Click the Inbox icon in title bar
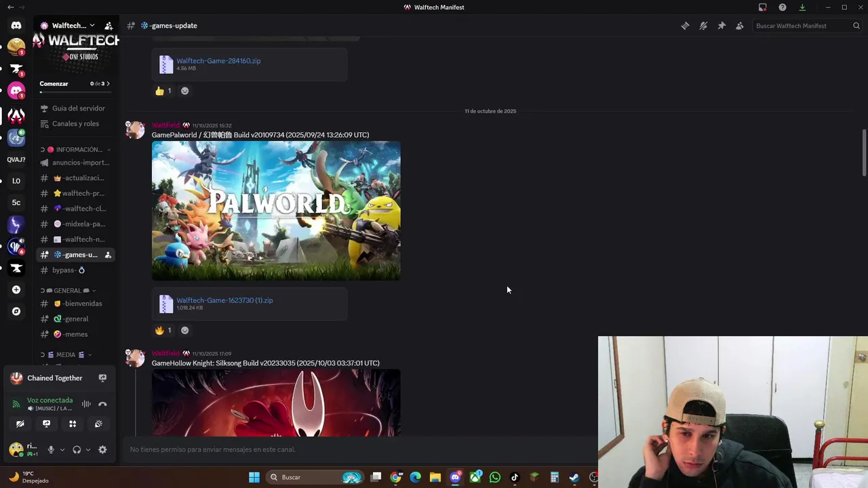868x488 pixels. 763,7
